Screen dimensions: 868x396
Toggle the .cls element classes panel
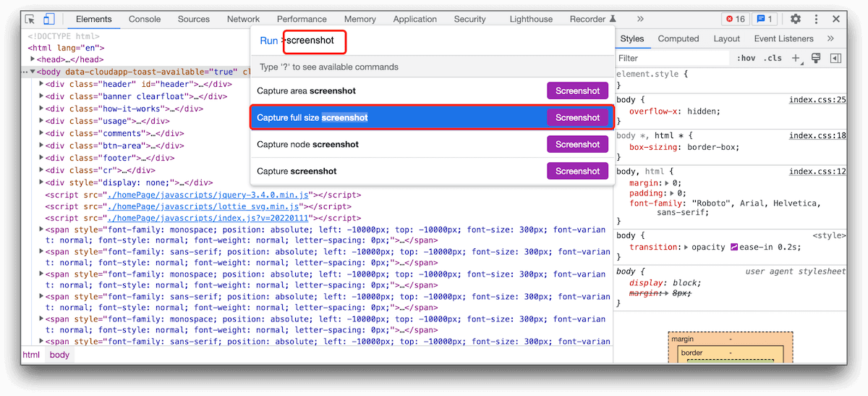click(x=773, y=58)
